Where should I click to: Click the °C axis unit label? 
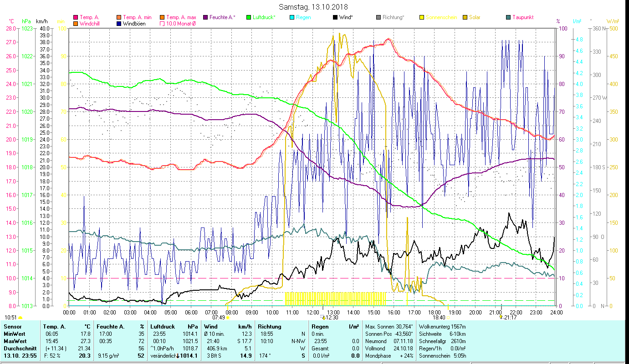11,21
